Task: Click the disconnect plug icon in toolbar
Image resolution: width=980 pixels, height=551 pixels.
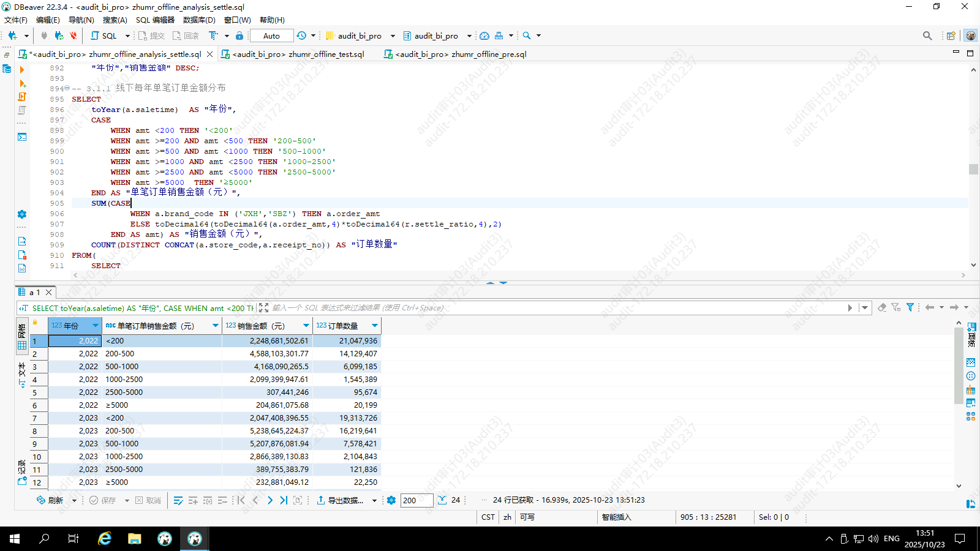Action: click(73, 36)
